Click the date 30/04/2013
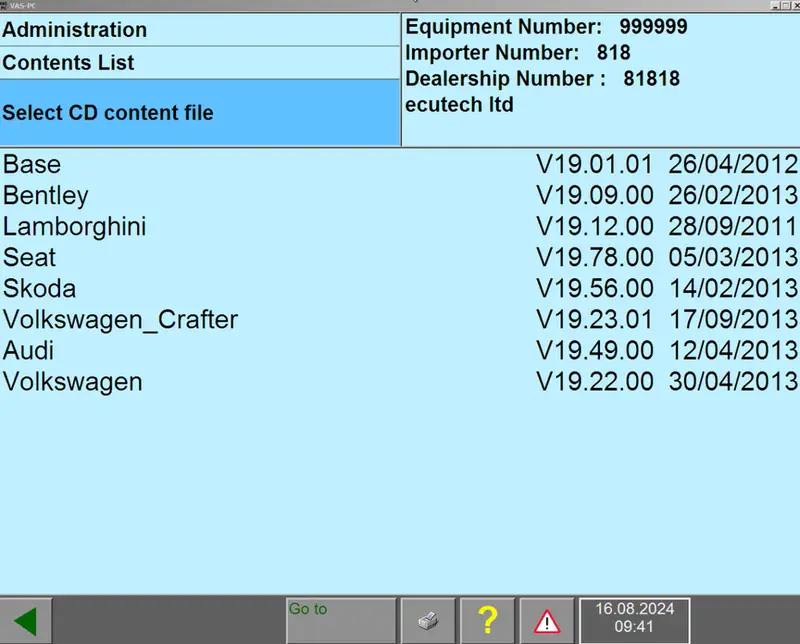Viewport: 800px width, 644px height. [733, 382]
